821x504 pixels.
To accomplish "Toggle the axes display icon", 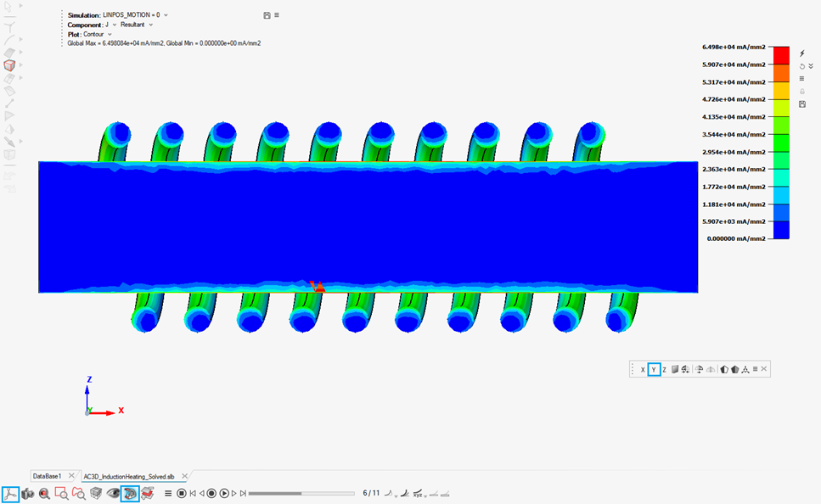I will [x=10, y=494].
